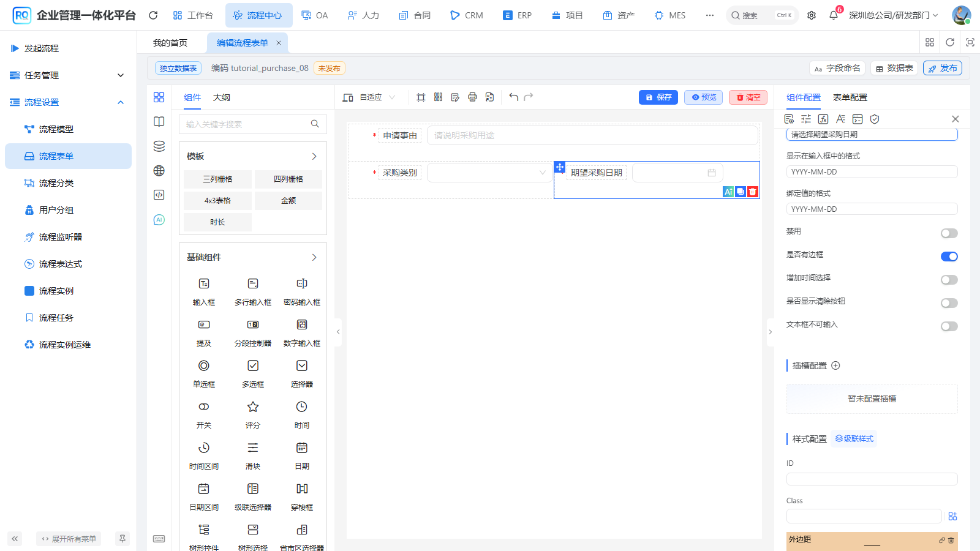Click the 保存 save button
The height and width of the screenshot is (551, 980).
(x=658, y=97)
